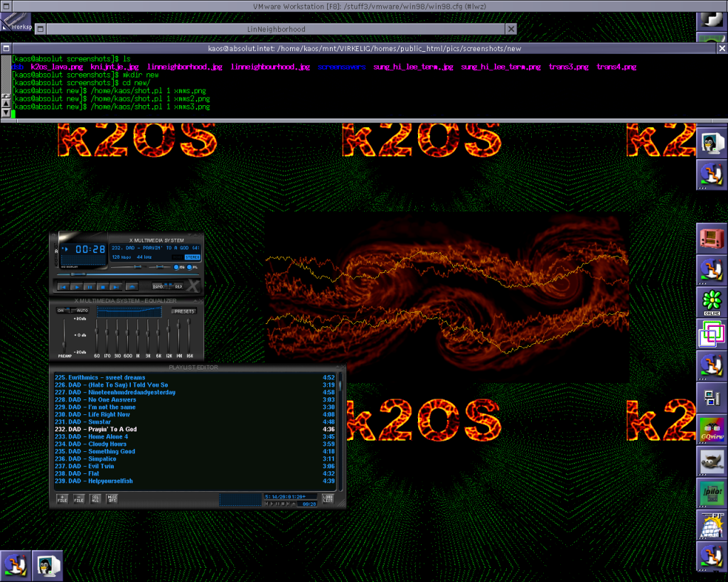Click the eject icon in playlist editor mini controls
The image size is (728, 582).
(294, 504)
